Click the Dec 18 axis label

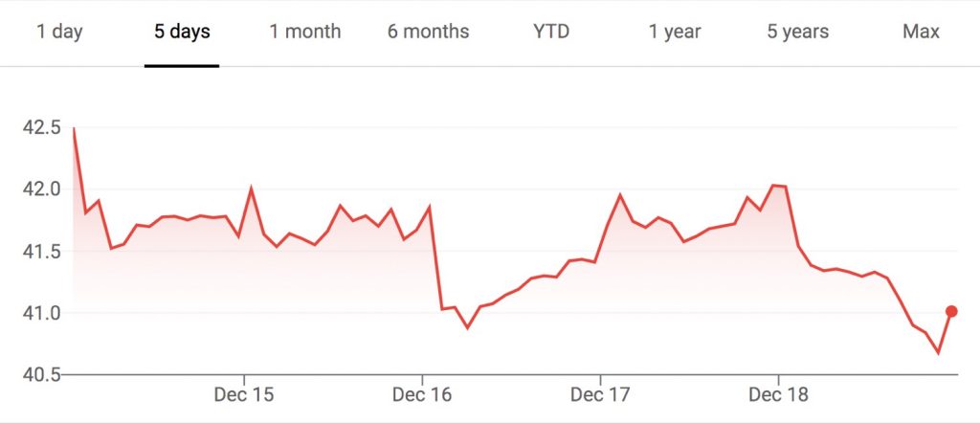pos(778,395)
